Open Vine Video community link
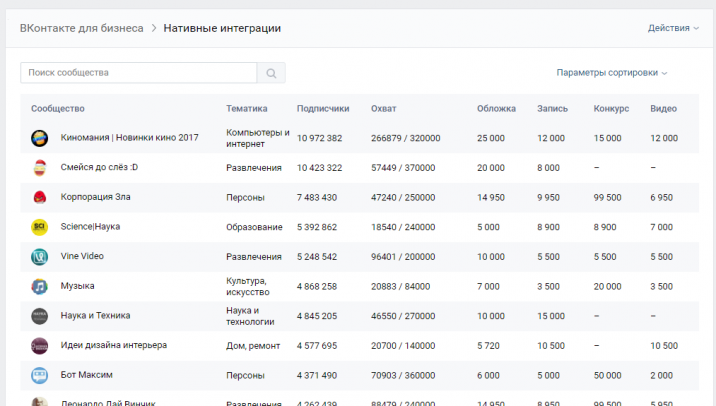The height and width of the screenshot is (406, 716). click(x=82, y=256)
